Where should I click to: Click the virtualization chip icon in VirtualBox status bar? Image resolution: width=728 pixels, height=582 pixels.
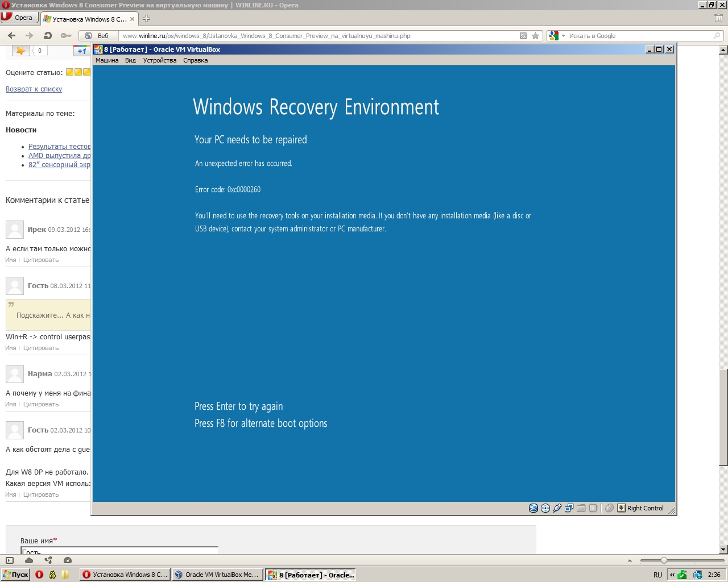click(593, 508)
